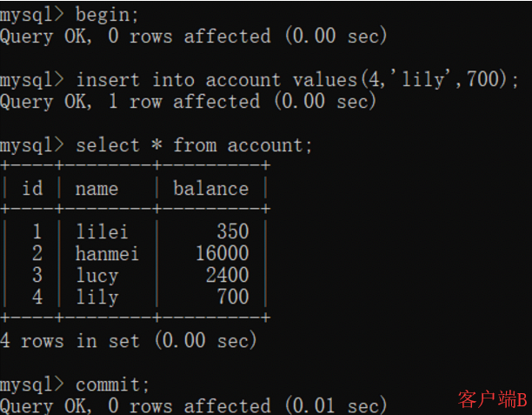Click the balance value 350
Viewport: 532px width, 415px height.
(233, 231)
